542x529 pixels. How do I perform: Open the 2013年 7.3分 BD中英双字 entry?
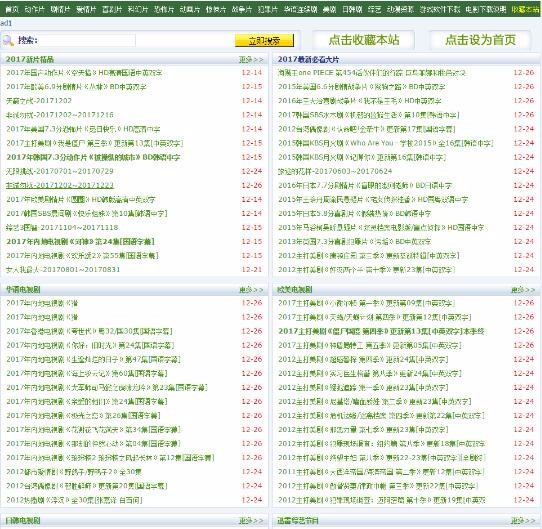354,242
